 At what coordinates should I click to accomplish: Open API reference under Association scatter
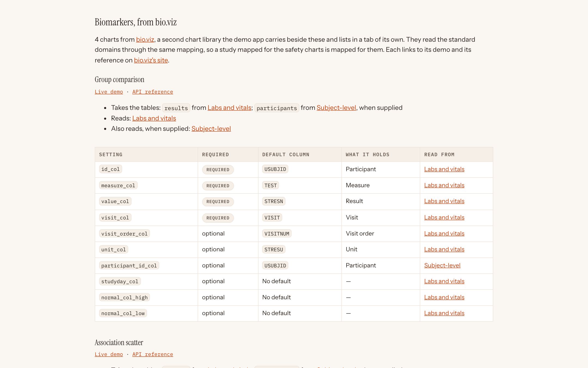point(153,354)
